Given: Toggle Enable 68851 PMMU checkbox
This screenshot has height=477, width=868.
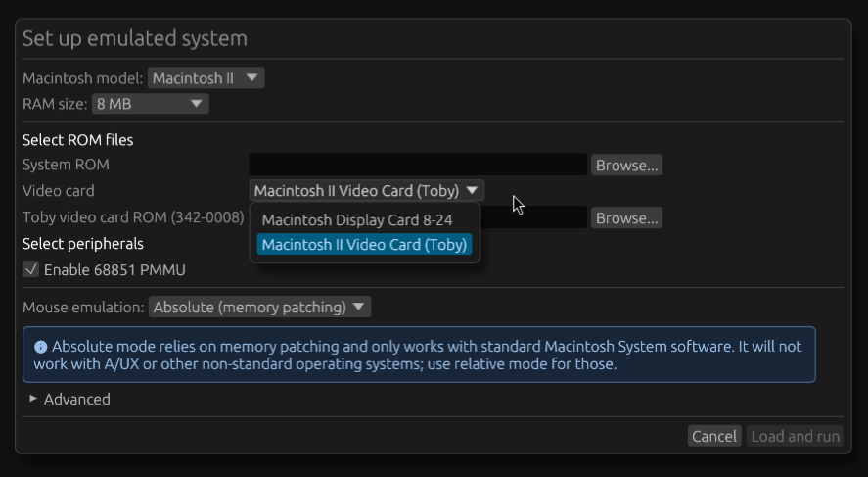Looking at the screenshot, I should [31, 269].
